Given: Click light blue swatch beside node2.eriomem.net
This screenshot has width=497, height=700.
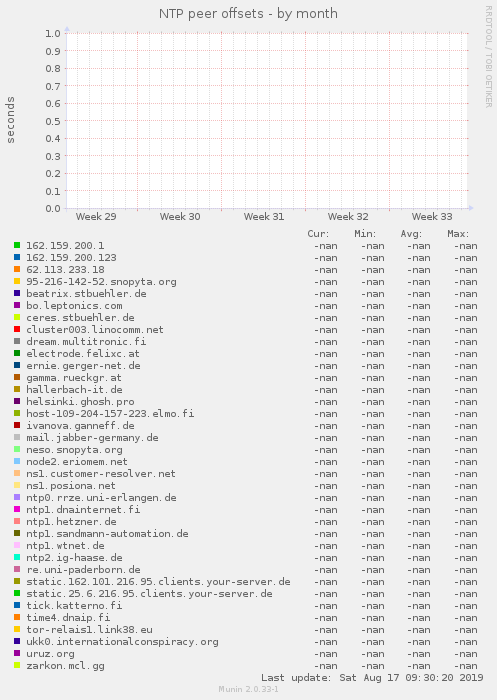Looking at the screenshot, I should [17, 461].
